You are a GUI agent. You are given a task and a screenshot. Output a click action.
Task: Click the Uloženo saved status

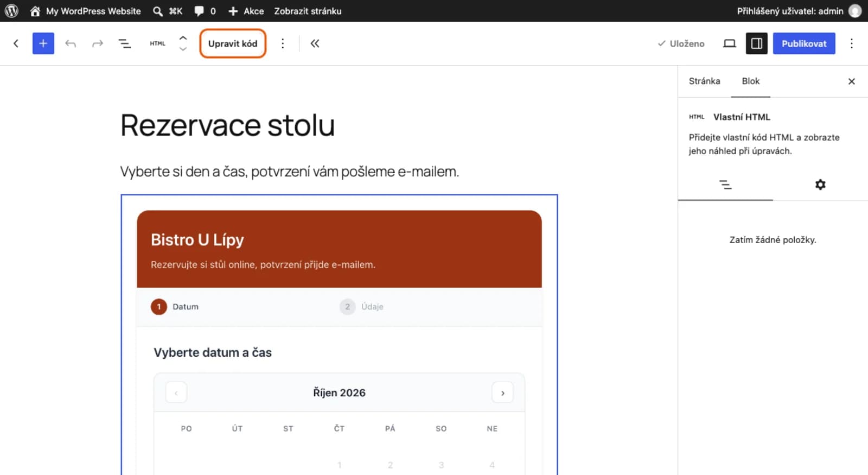coord(681,43)
